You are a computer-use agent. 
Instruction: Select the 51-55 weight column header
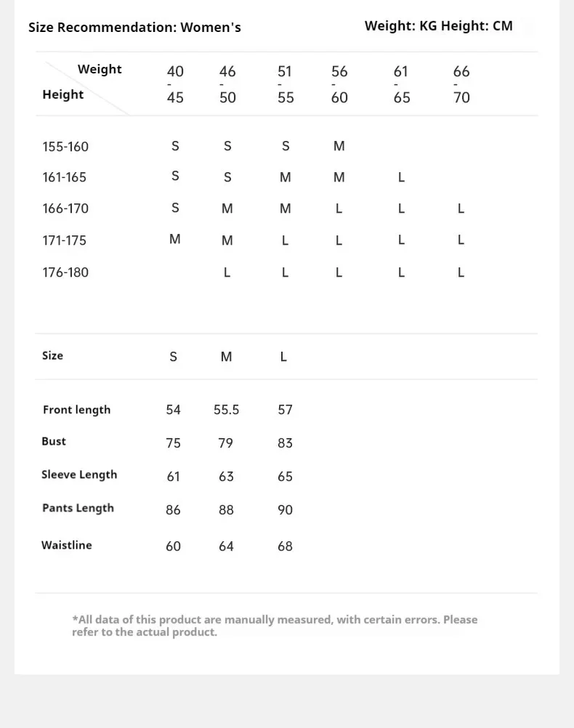tap(286, 84)
